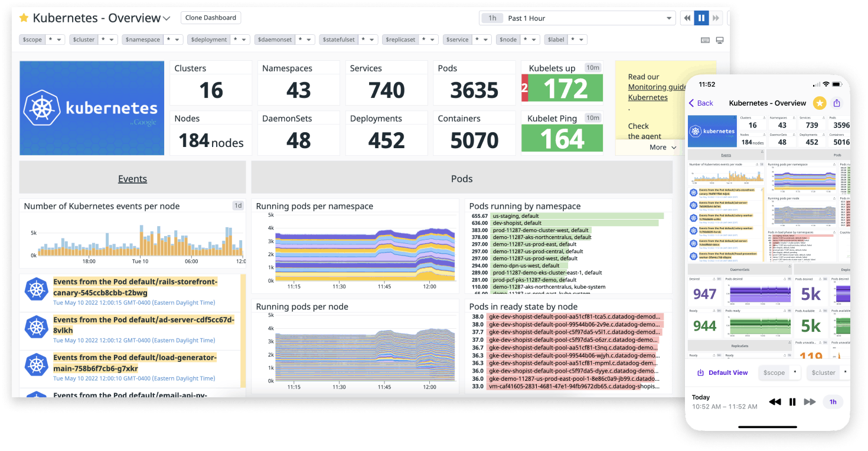Pause live dashboard refresh with the pause button

[701, 18]
